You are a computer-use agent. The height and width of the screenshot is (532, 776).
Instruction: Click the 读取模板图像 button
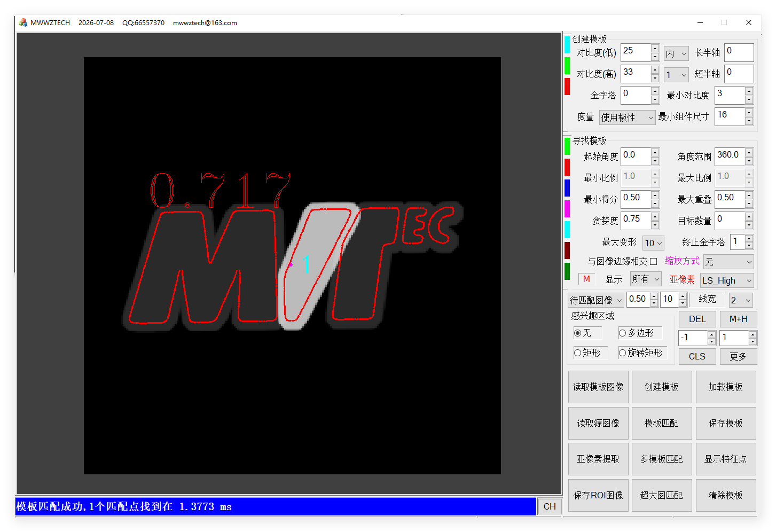[598, 387]
